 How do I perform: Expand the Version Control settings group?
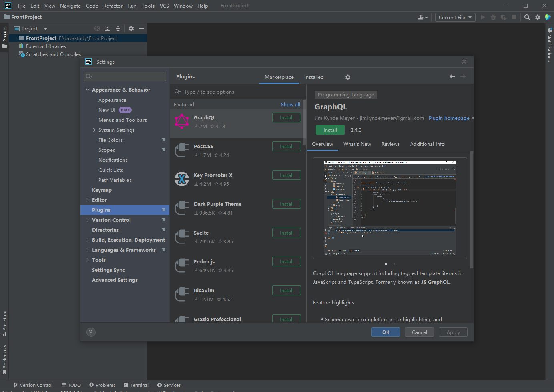88,220
